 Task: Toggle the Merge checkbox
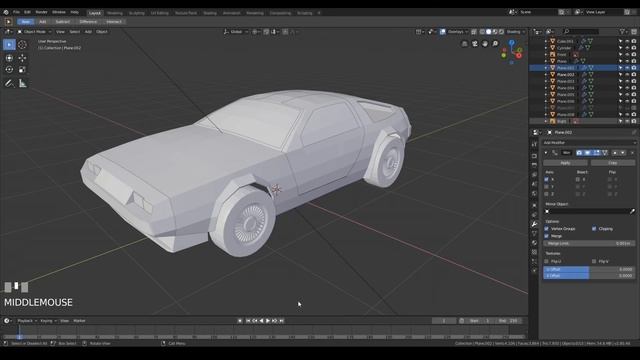(x=547, y=236)
